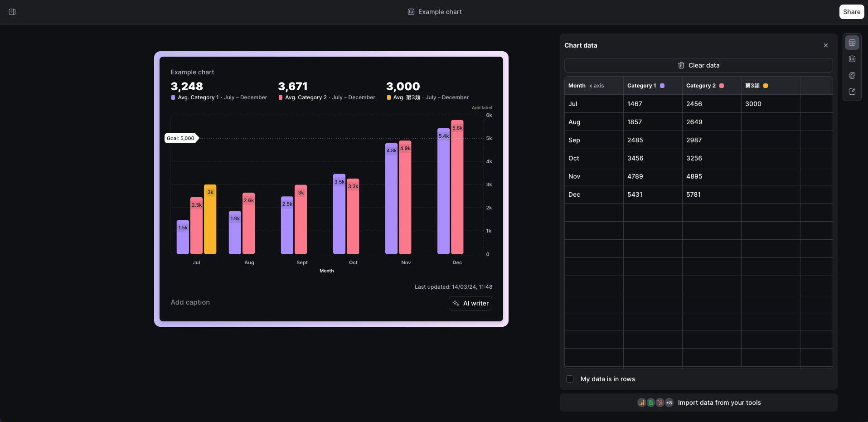Click the Add label text on the chart
This screenshot has height=422, width=868.
coord(482,108)
